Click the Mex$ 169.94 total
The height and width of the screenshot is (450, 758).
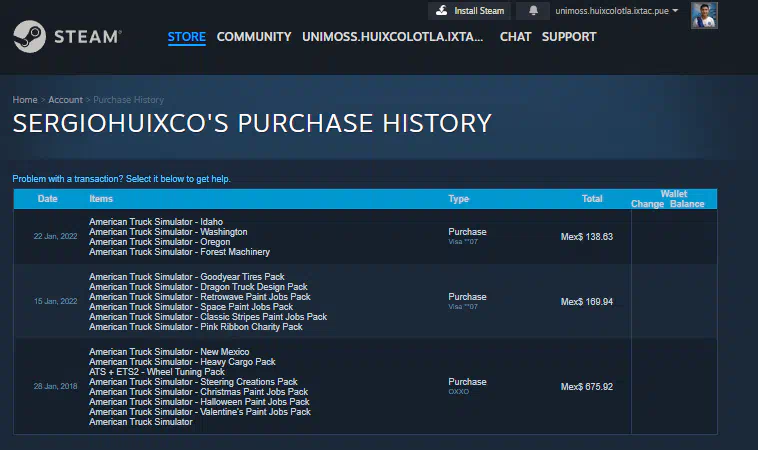click(x=587, y=302)
